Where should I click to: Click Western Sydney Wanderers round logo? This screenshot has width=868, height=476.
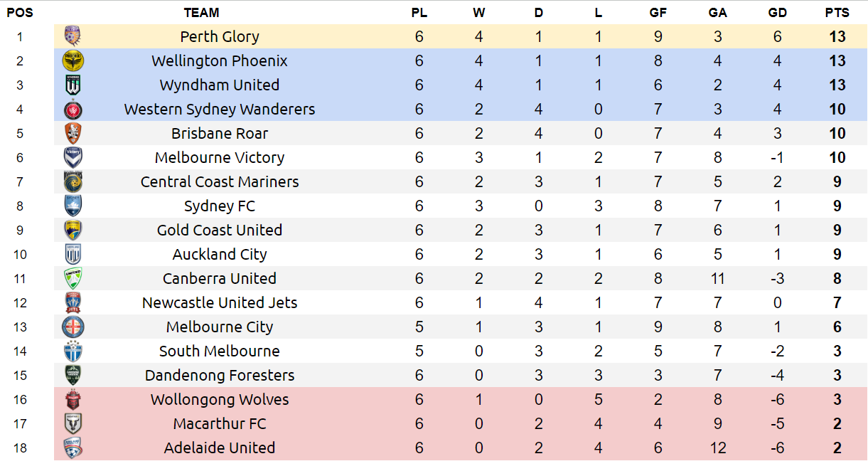[73, 109]
